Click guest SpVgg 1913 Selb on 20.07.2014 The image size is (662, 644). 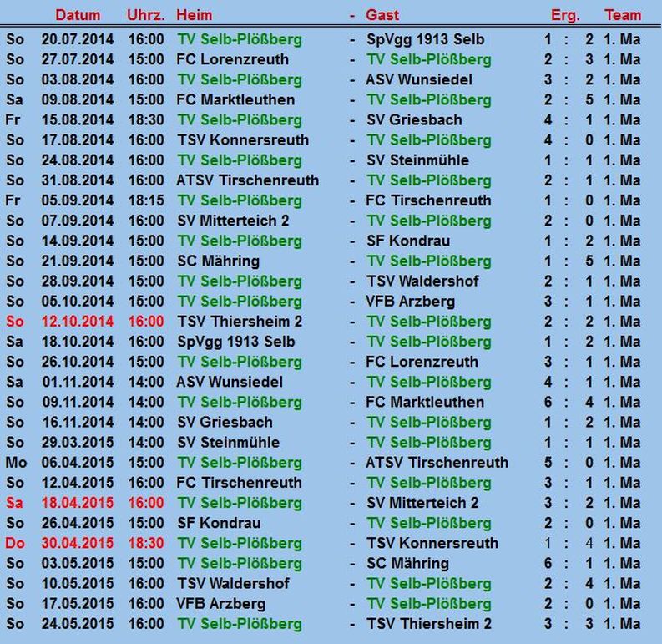click(x=425, y=39)
